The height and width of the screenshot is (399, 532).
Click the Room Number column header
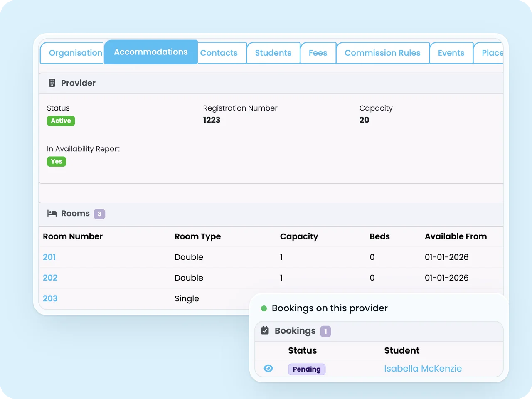(x=73, y=236)
